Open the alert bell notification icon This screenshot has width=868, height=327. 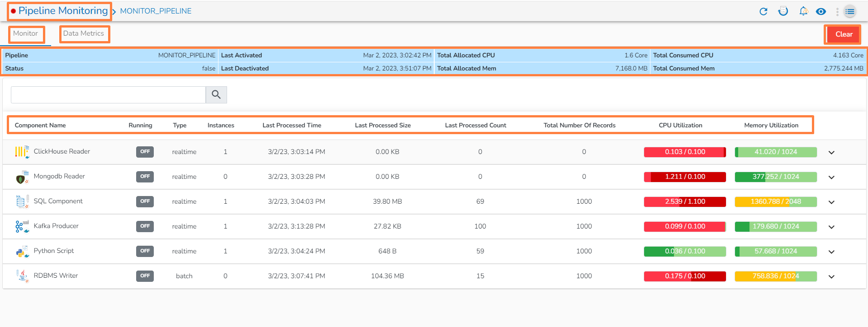pos(803,11)
